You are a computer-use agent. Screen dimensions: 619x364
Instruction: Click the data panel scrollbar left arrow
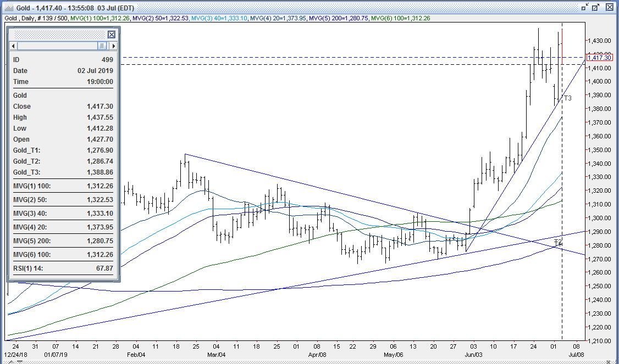[13, 46]
